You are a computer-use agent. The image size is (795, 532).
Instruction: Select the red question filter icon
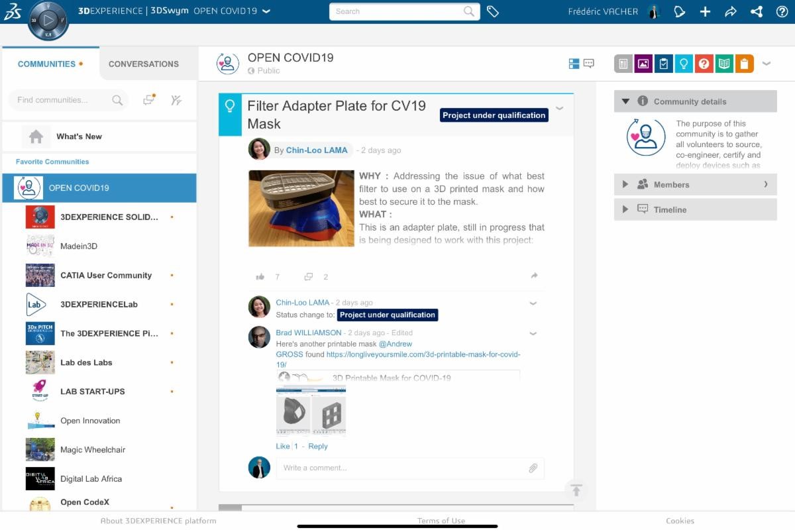(704, 64)
